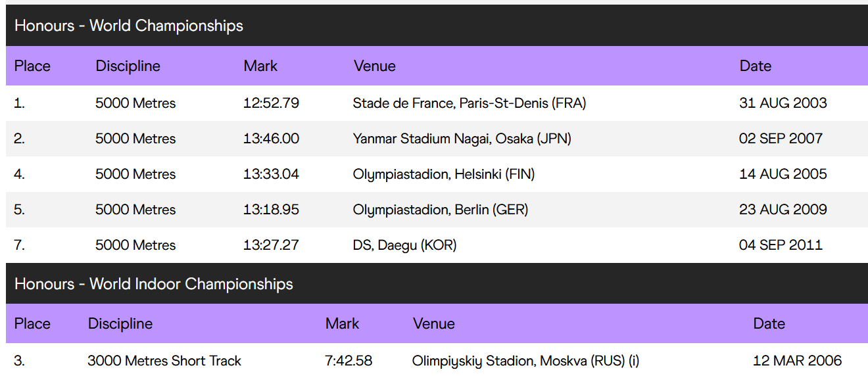Select the Place column header in World Championships

tap(32, 66)
